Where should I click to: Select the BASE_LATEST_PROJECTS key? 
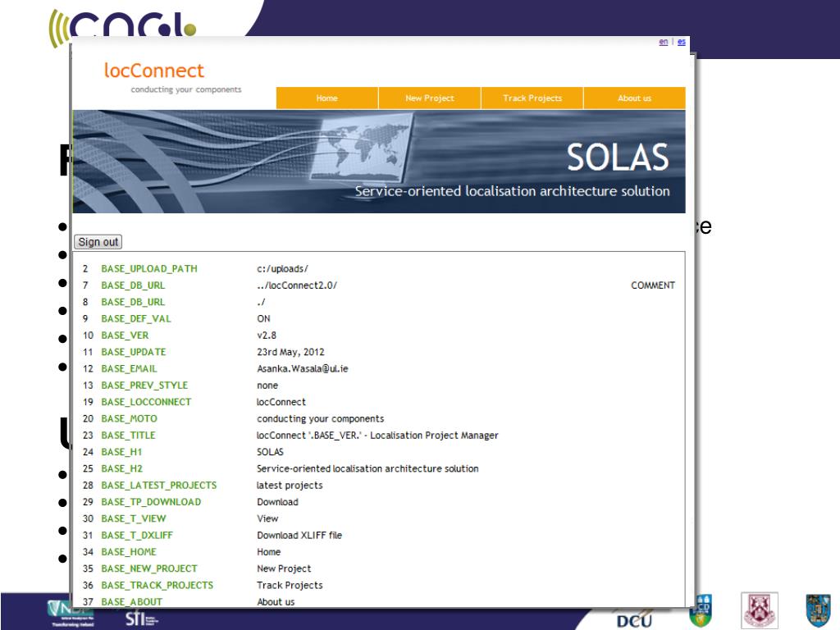pyautogui.click(x=159, y=486)
